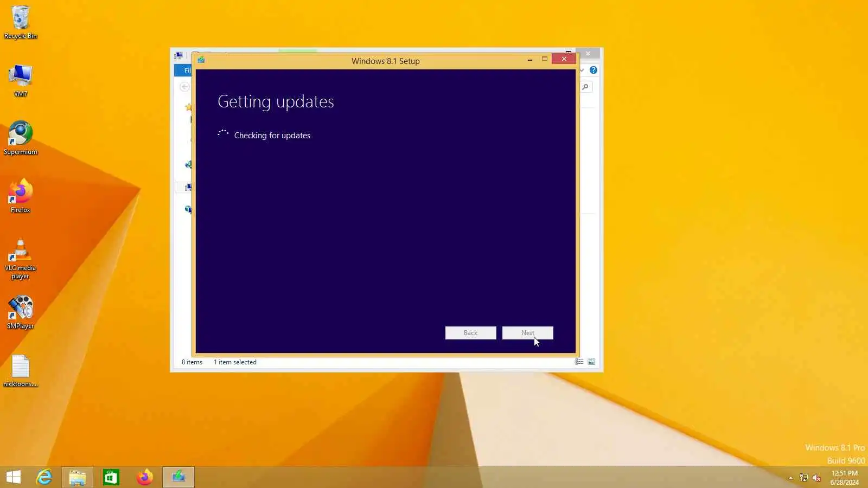Open the Recycle Bin desktop icon

[x=21, y=22]
